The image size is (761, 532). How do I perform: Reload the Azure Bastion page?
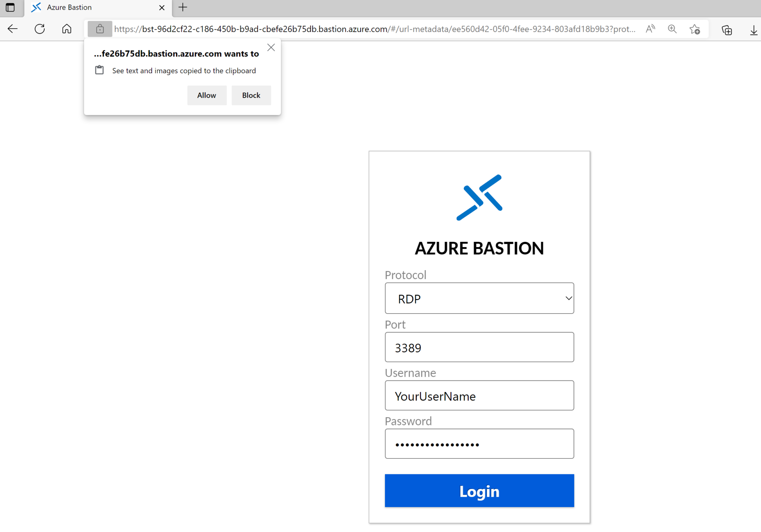39,29
